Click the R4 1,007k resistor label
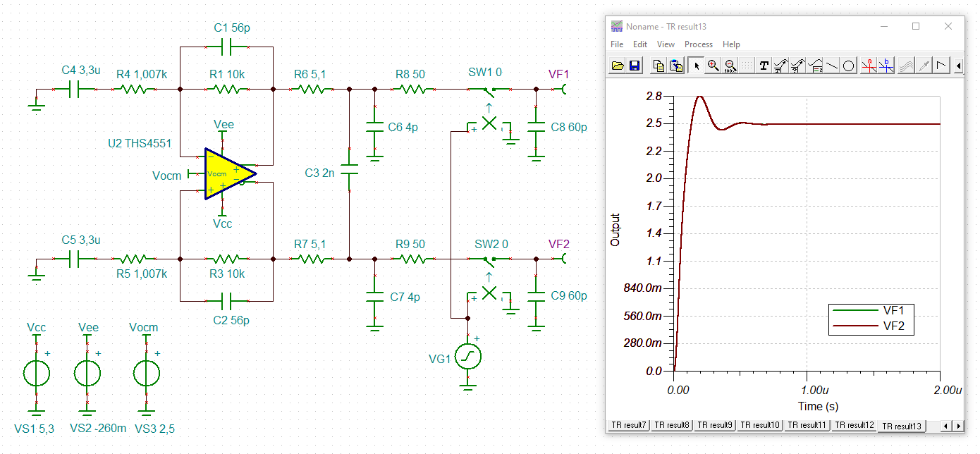This screenshot has height=454, width=980. pyautogui.click(x=141, y=73)
